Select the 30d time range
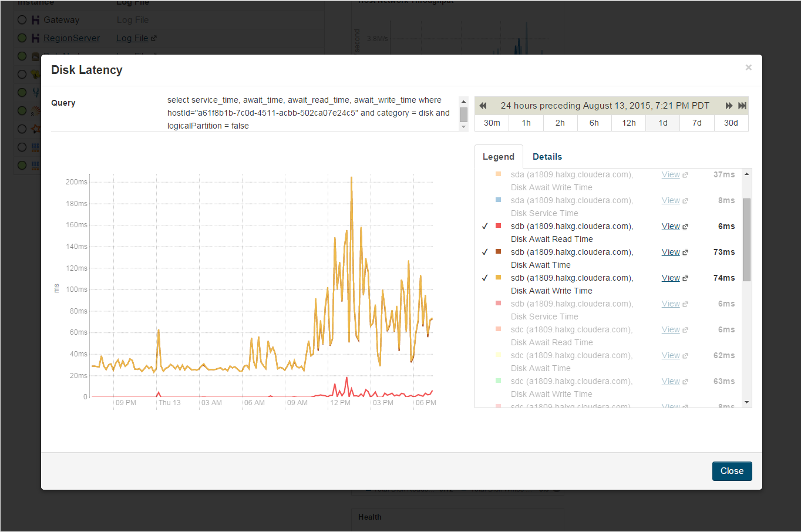Viewport: 801px width, 532px height. coord(731,123)
